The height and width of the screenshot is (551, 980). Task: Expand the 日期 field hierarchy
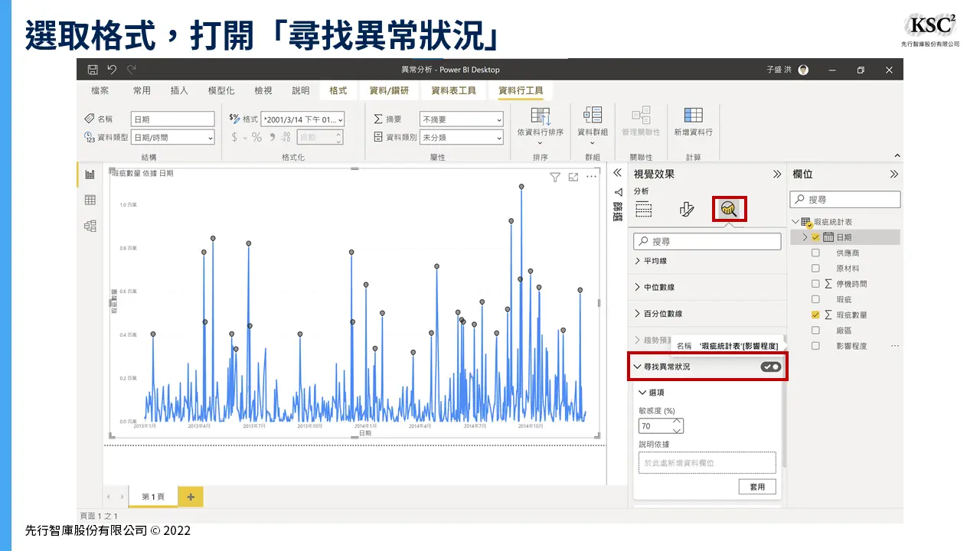coord(805,237)
